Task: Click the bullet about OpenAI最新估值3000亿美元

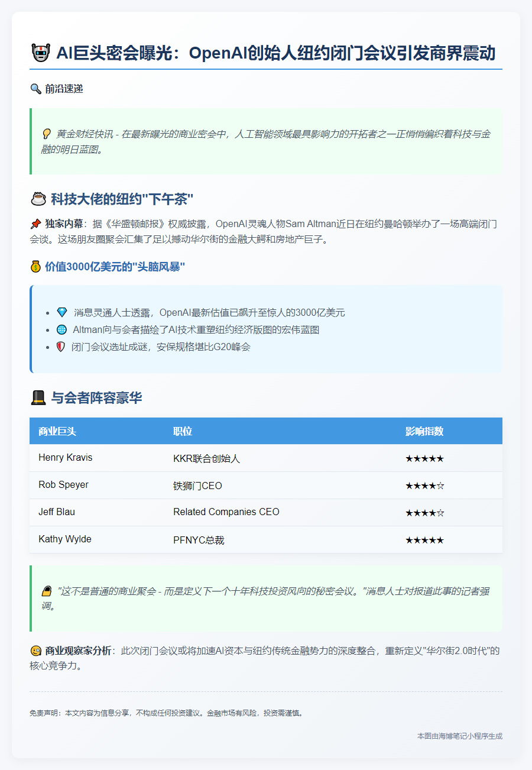Action: click(x=201, y=312)
